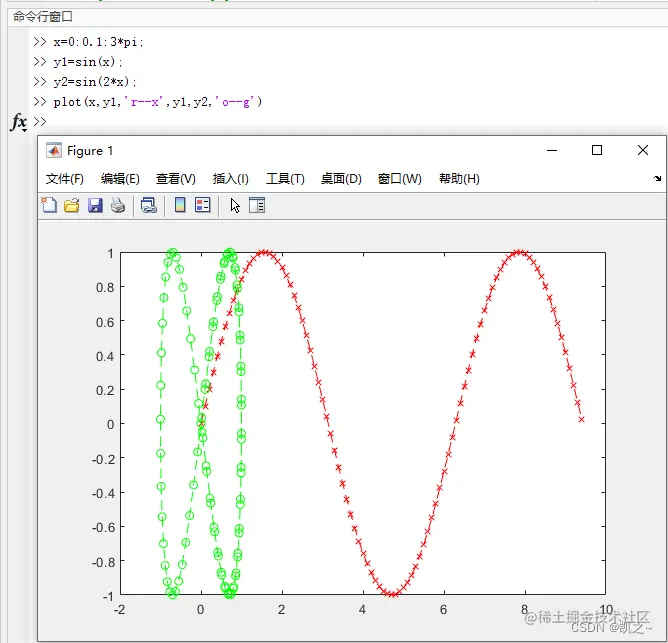Click the 命令行窗口 panel title
Screen dimensions: 668x643
[x=43, y=17]
